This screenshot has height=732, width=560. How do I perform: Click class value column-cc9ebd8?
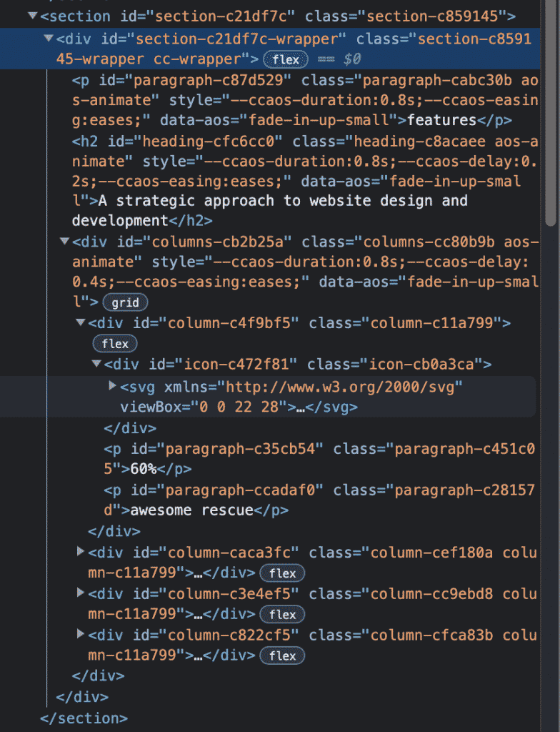tap(431, 594)
